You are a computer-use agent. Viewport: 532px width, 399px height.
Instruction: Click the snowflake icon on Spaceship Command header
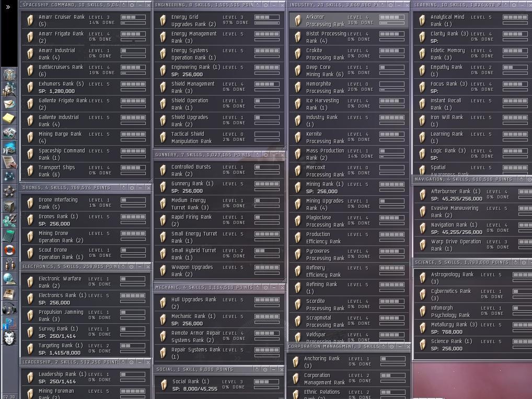pos(123,5)
